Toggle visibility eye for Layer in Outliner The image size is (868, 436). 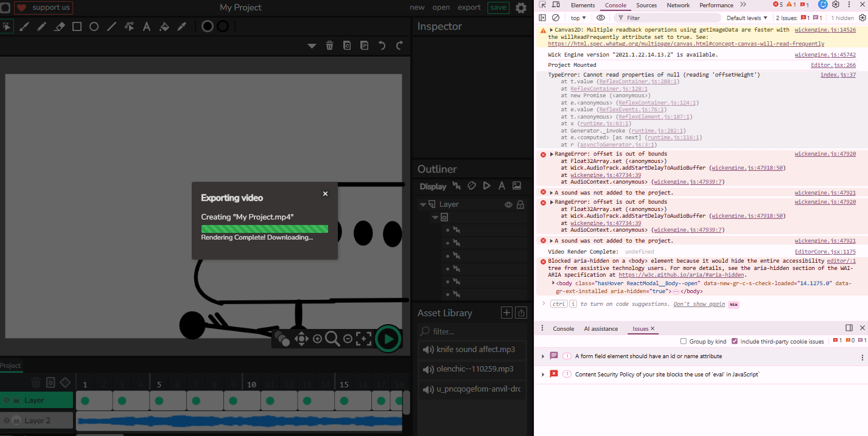[508, 205]
